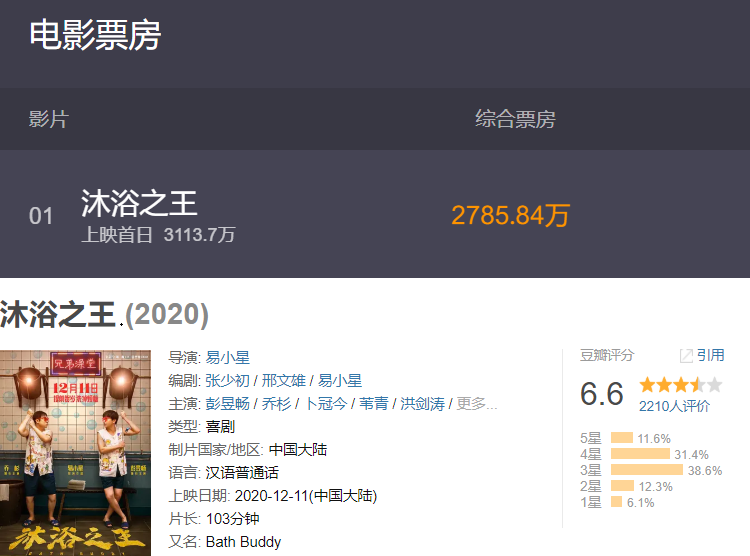Click the 影片 column header
This screenshot has width=750, height=556.
(x=49, y=119)
